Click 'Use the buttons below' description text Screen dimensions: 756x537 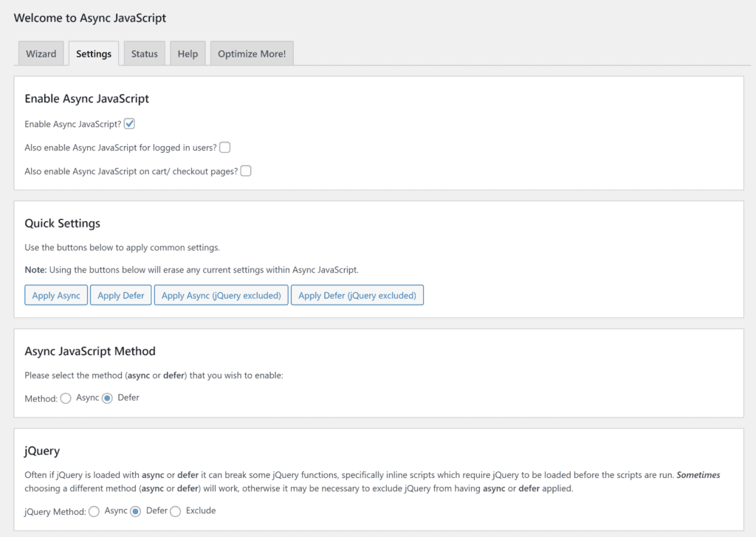click(122, 248)
